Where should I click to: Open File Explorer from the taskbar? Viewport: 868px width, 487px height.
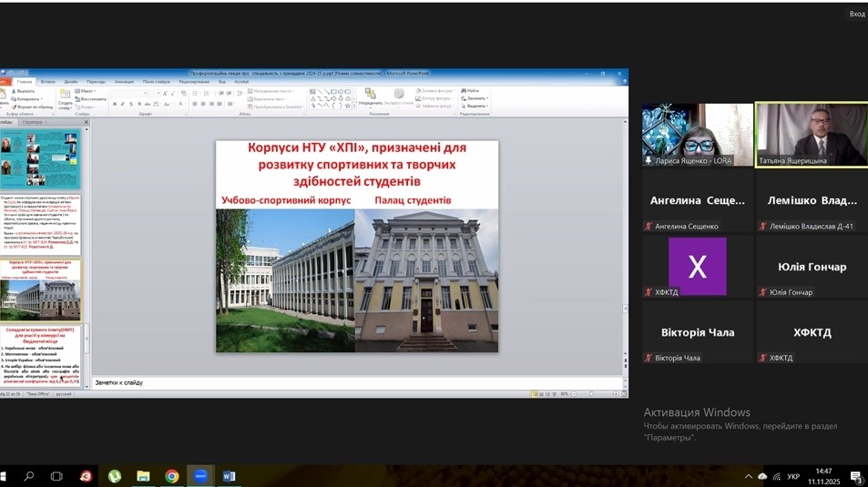tap(143, 476)
